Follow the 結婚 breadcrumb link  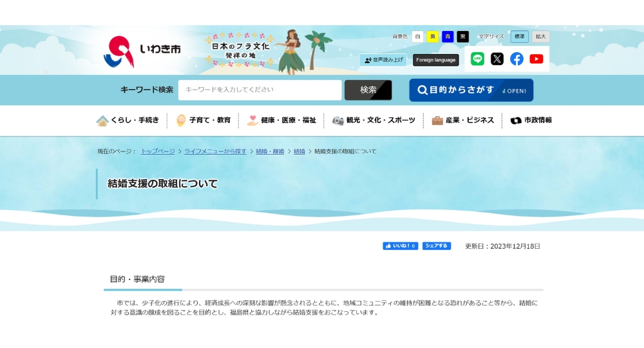299,151
